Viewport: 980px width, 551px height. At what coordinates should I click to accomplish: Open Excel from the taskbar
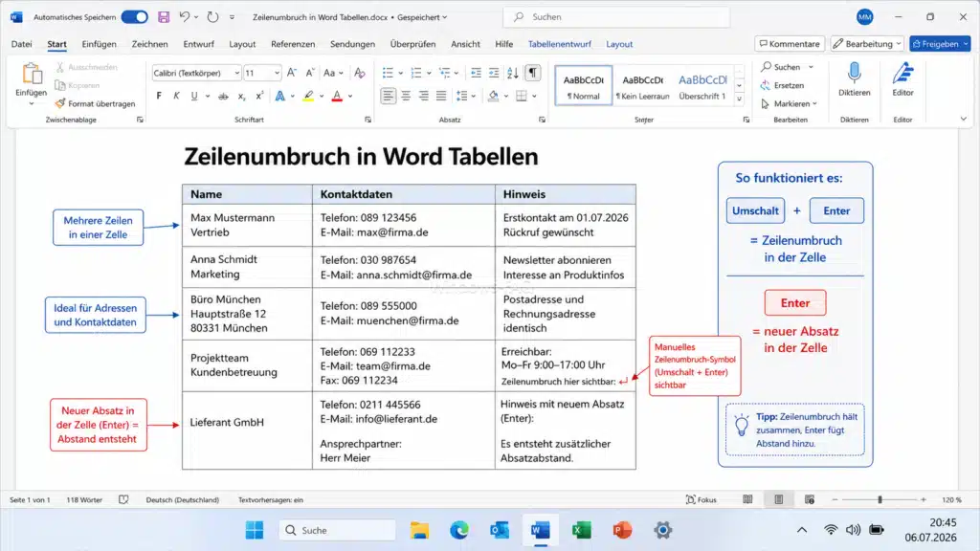point(581,530)
